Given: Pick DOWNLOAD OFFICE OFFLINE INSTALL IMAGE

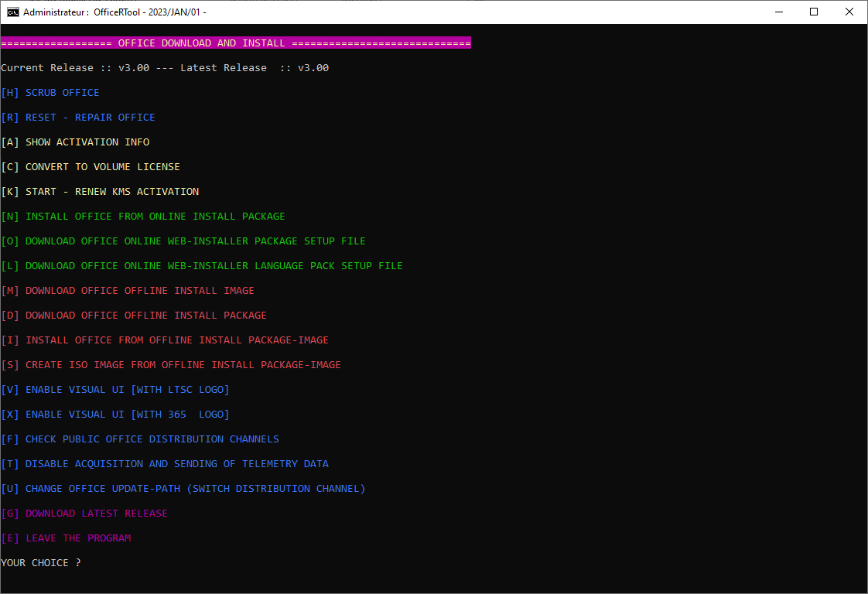Looking at the screenshot, I should [x=128, y=291].
